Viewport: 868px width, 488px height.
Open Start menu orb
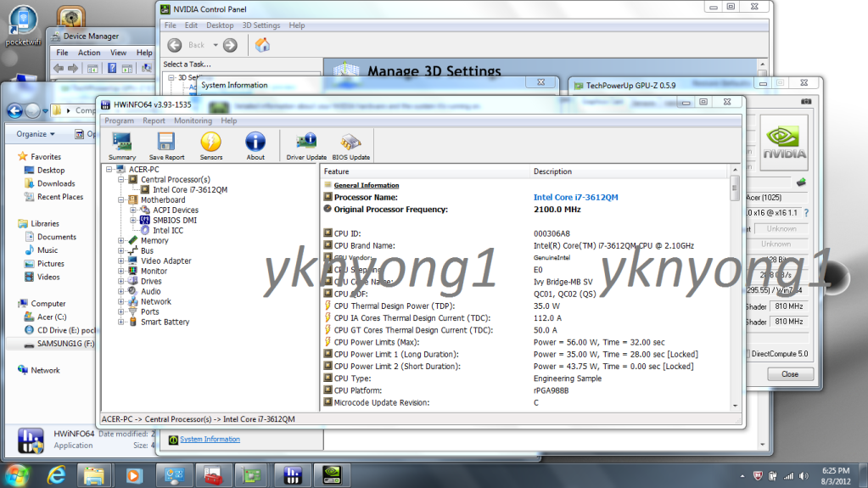coord(17,475)
